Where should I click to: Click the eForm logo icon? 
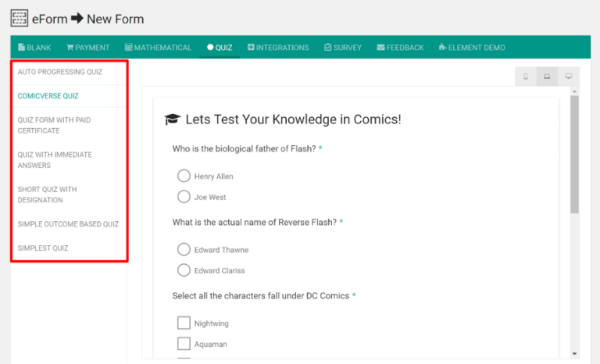19,19
